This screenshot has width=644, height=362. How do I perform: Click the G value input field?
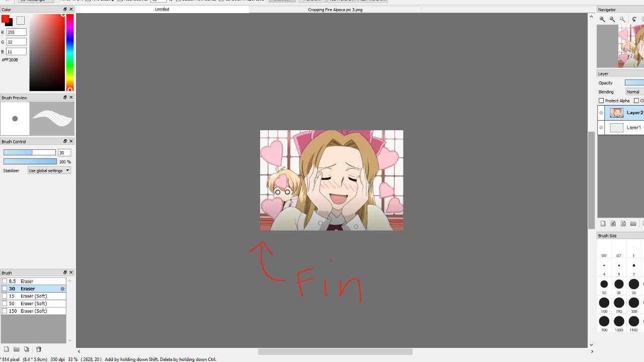pos(16,42)
